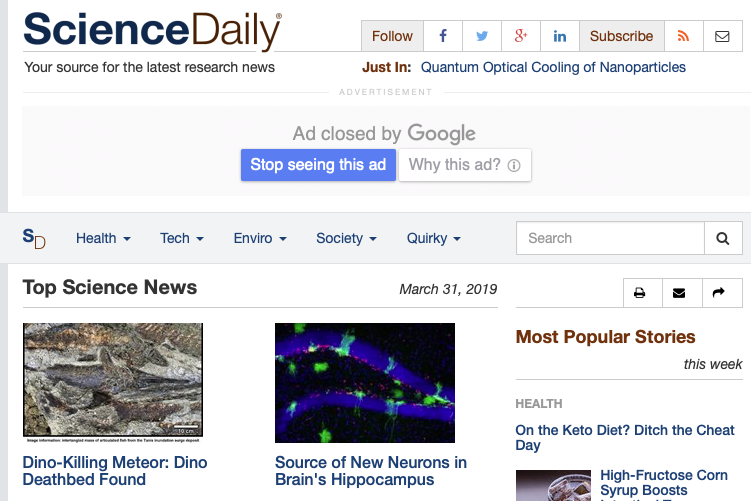This screenshot has height=501, width=751.
Task: Click the email newsletter envelope icon
Action: (722, 36)
